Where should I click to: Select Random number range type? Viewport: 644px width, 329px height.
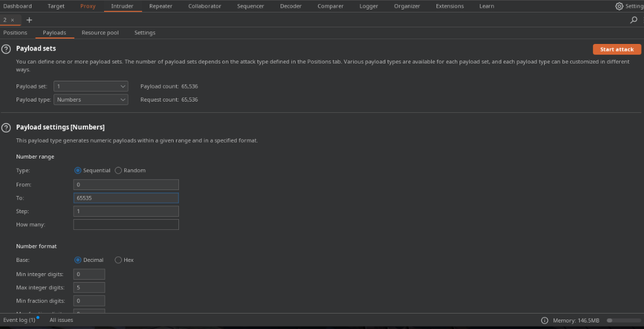118,170
